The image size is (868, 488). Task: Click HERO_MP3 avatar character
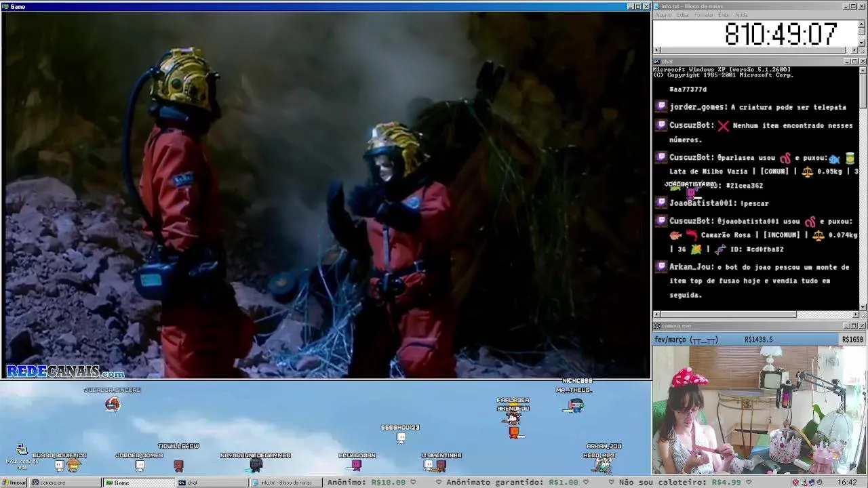[x=604, y=465]
